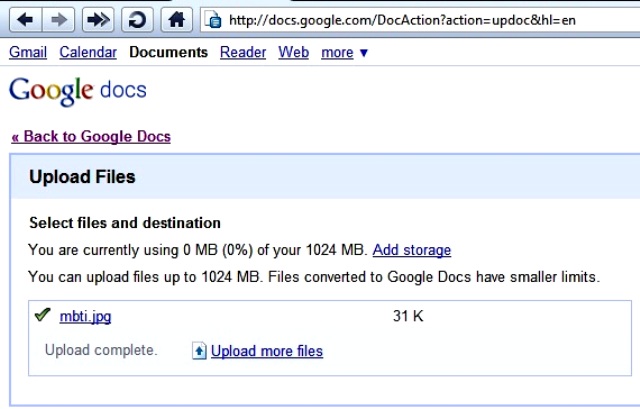Reload the page with the refresh button
640x409 pixels.
coord(137,19)
